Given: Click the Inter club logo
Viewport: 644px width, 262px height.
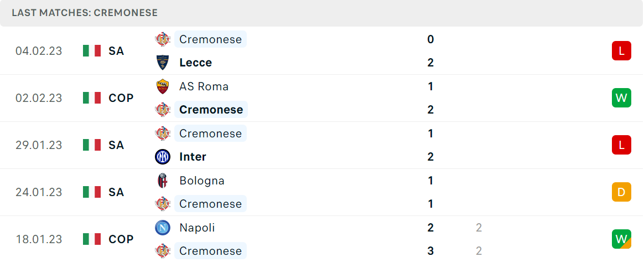Looking at the screenshot, I should [x=163, y=157].
